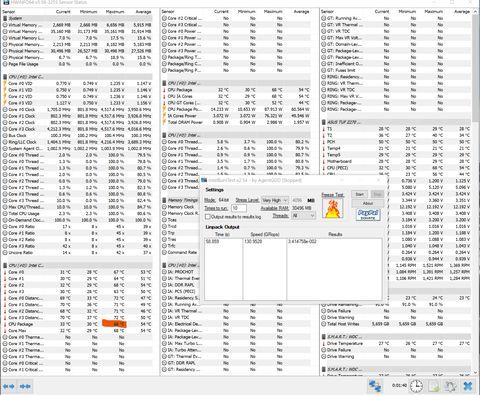480x395 pixels.
Task: Select the Core #3 VID row
Action: coord(77,103)
